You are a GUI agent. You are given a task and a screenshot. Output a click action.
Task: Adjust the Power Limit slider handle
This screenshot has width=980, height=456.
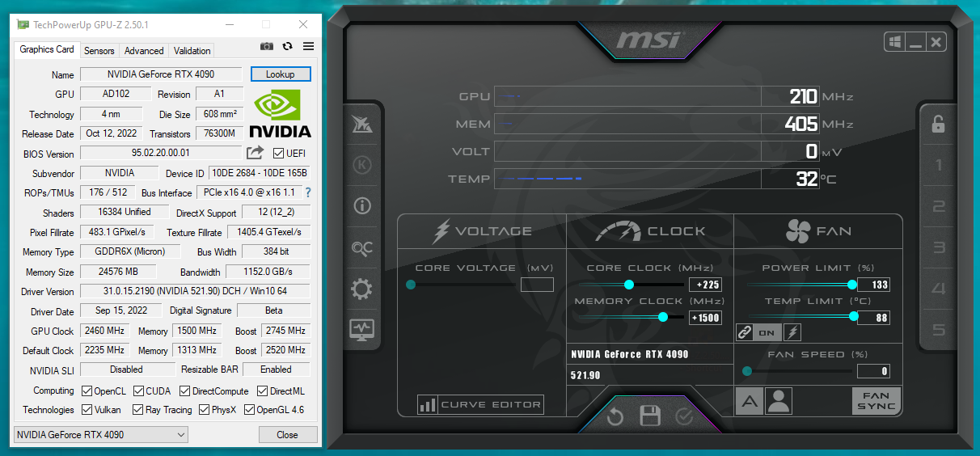pyautogui.click(x=851, y=285)
